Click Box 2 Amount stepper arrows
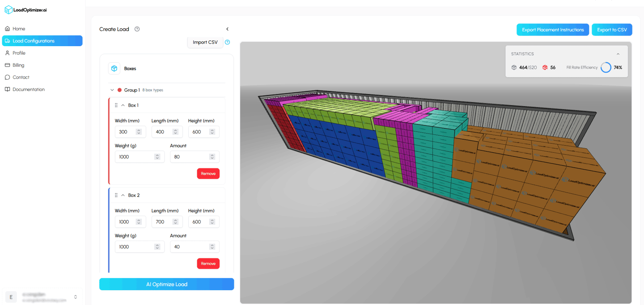Viewport: 644px width, 305px height. tap(212, 247)
